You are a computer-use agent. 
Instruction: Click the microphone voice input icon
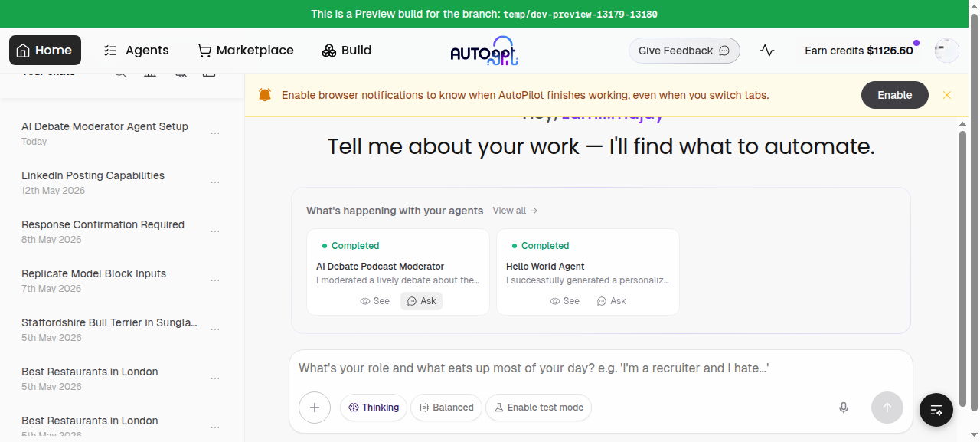coord(844,408)
